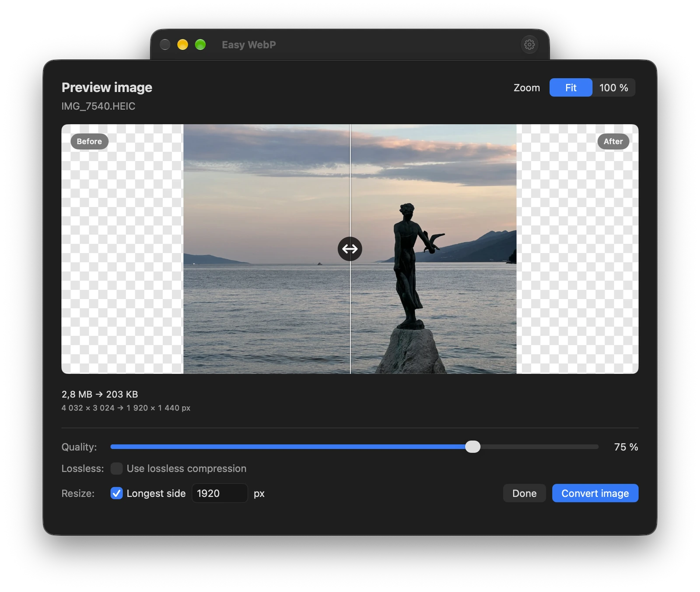Minimize the Easy WebP window
This screenshot has width=700, height=592.
click(x=182, y=45)
